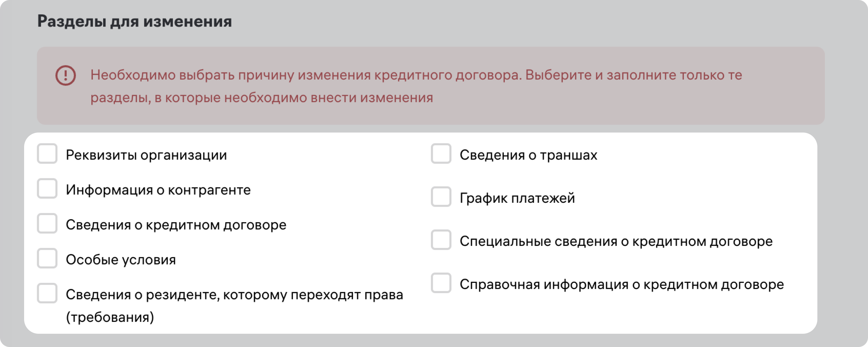Check the "Сведения о резиденте" checkbox
The height and width of the screenshot is (347, 868).
coord(47,293)
